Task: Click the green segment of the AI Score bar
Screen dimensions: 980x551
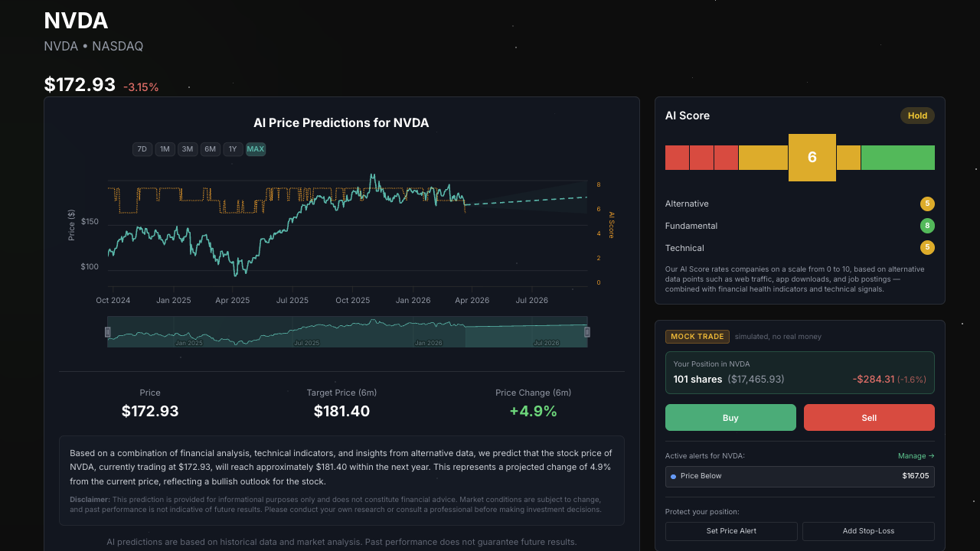Action: (897, 158)
